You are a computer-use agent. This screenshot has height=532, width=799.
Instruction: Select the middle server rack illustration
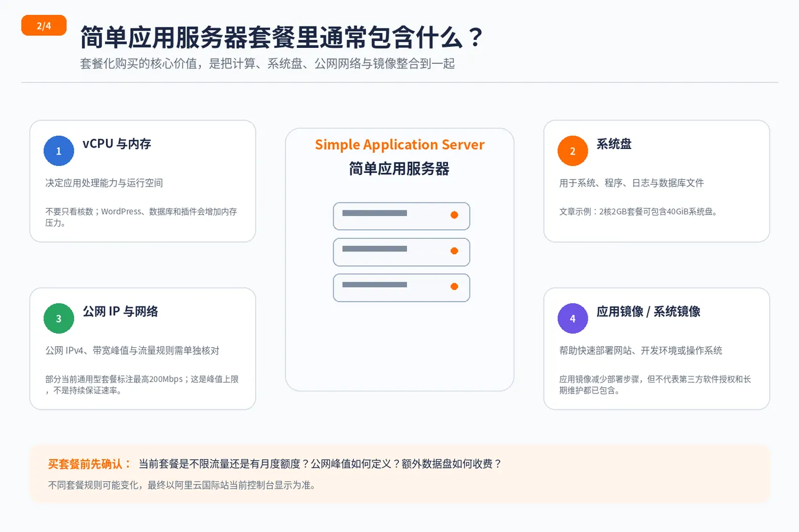pyautogui.click(x=401, y=252)
